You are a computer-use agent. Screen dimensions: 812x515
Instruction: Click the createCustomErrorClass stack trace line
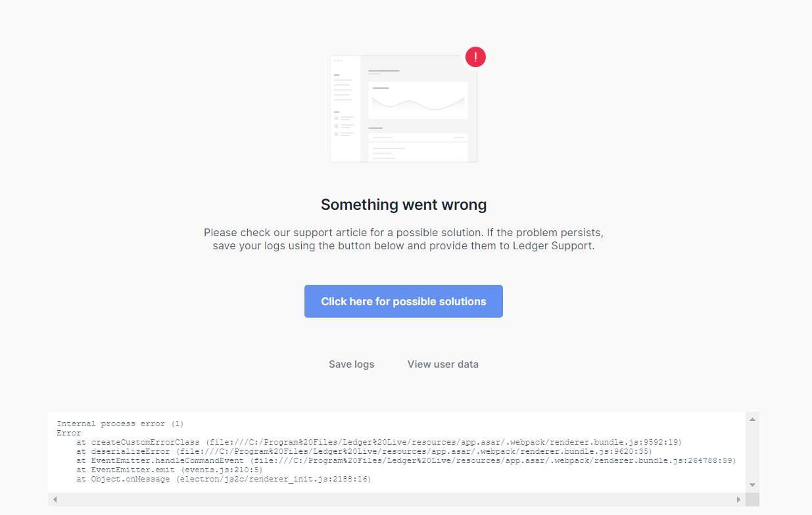379,442
